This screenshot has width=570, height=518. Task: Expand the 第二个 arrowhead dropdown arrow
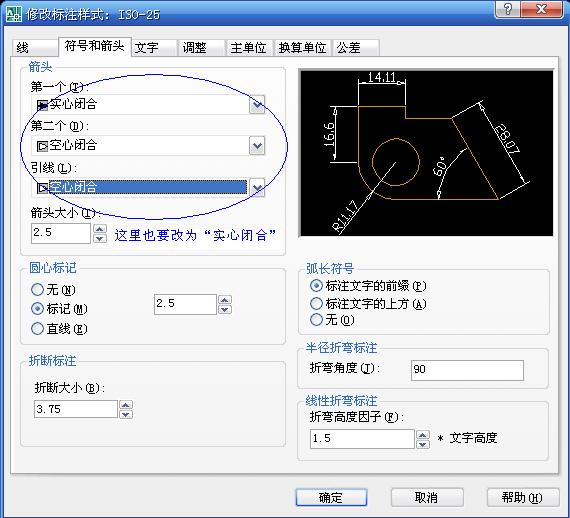(x=257, y=146)
